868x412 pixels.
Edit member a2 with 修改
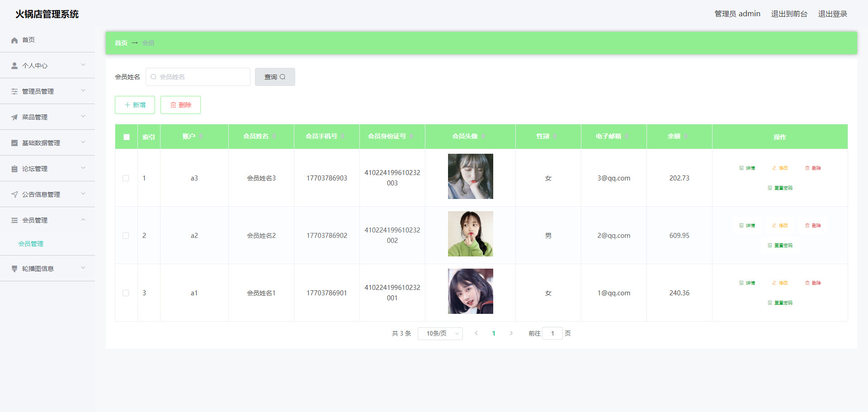(780, 226)
